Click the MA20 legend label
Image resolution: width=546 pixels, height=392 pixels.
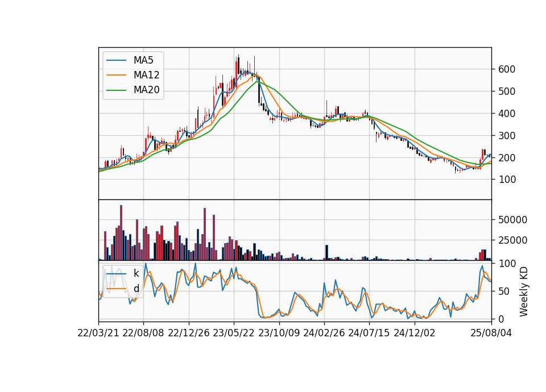(x=146, y=90)
